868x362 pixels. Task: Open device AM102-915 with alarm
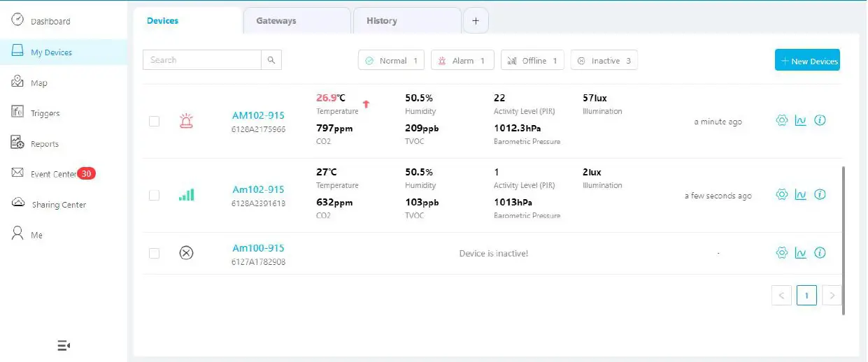tap(258, 116)
